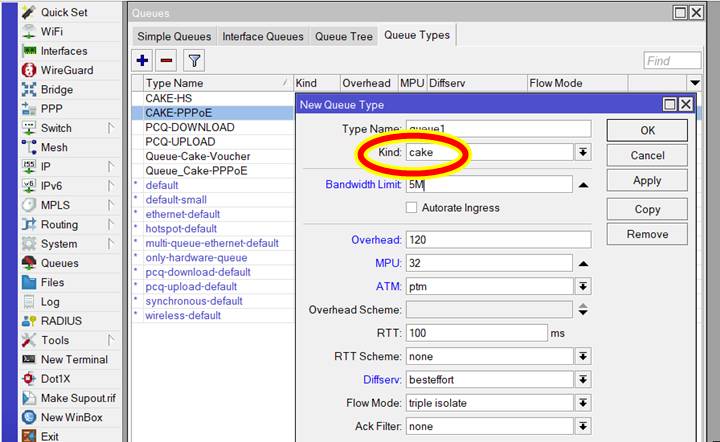Collapse the Bandwidth Limit field arrow
Screen dimensions: 720x442
coord(583,185)
